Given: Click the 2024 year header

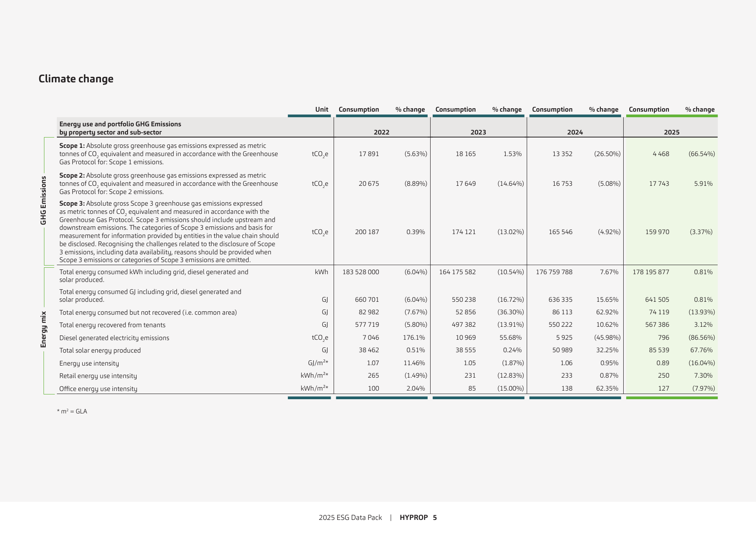Looking at the screenshot, I should point(575,132).
